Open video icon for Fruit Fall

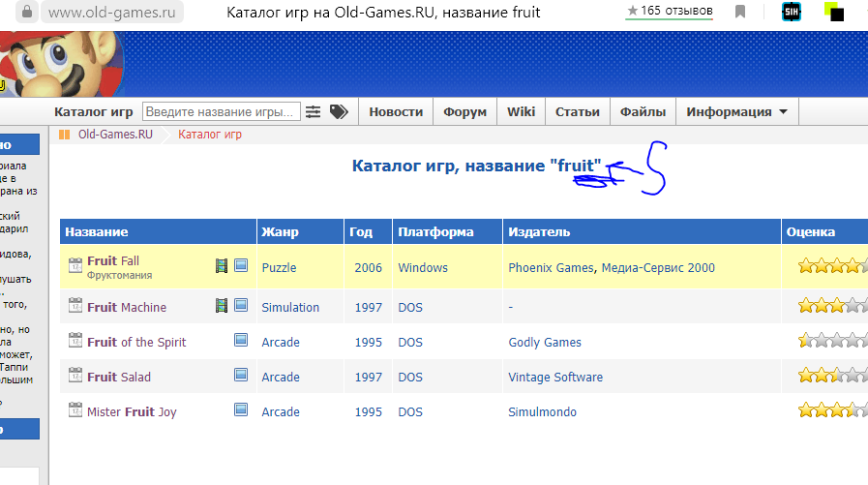(222, 266)
